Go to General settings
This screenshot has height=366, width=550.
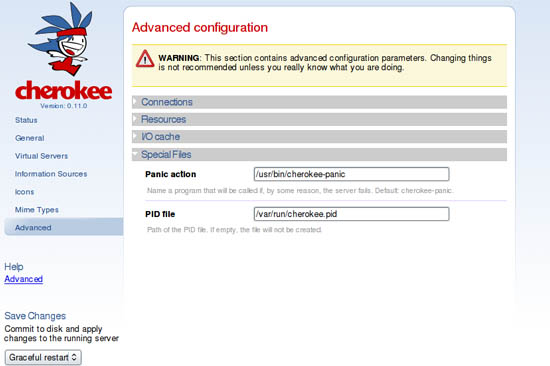click(30, 138)
